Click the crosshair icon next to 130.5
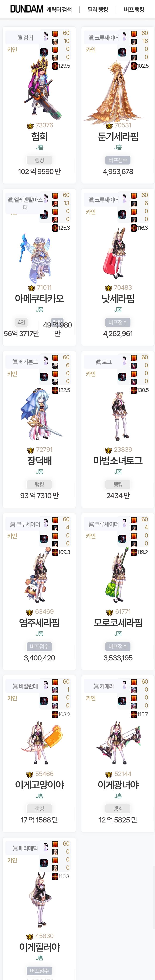Screen dimensions: 155x980 click(x=134, y=390)
